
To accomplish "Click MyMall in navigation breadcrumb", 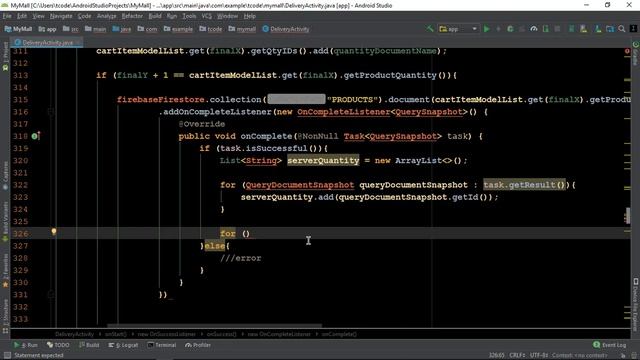I will [18, 29].
